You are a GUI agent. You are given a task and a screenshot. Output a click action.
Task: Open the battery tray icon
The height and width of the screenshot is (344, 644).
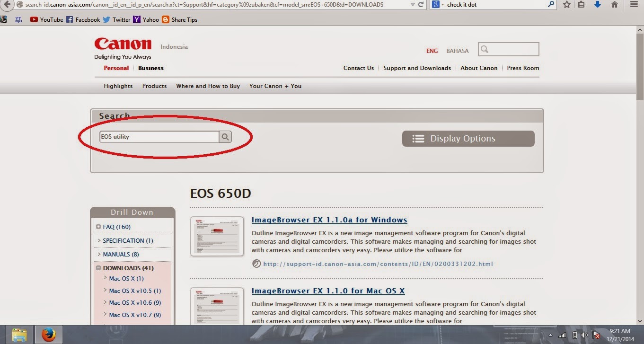tap(574, 335)
